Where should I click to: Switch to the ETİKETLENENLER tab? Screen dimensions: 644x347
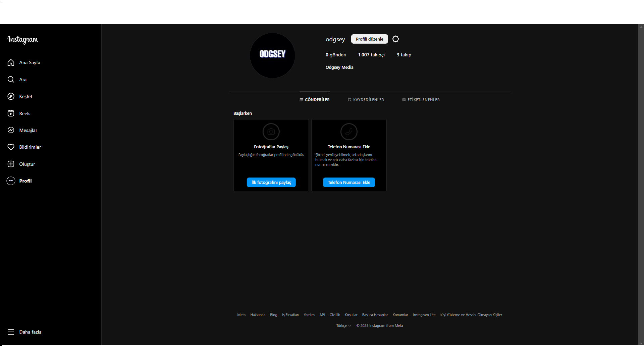click(421, 100)
